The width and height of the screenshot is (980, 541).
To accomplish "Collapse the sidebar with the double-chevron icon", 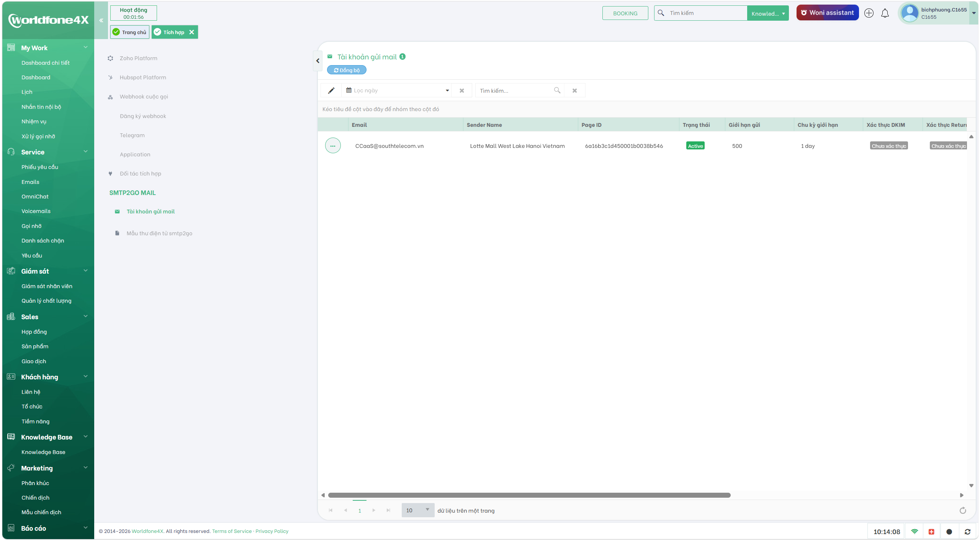I will [101, 20].
